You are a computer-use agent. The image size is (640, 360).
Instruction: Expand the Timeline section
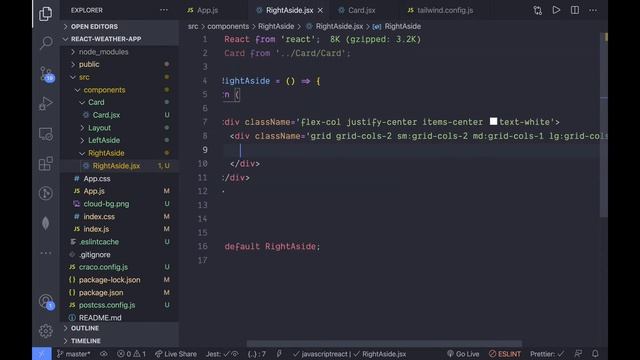[120, 341]
